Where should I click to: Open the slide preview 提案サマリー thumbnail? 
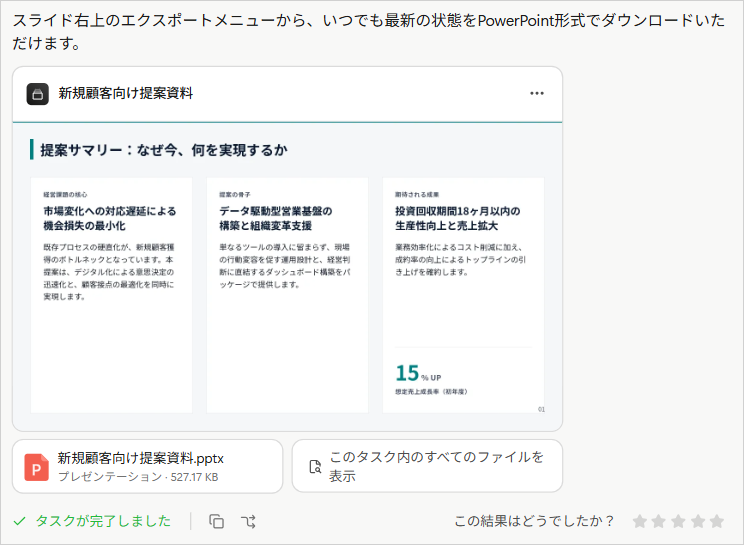[288, 277]
